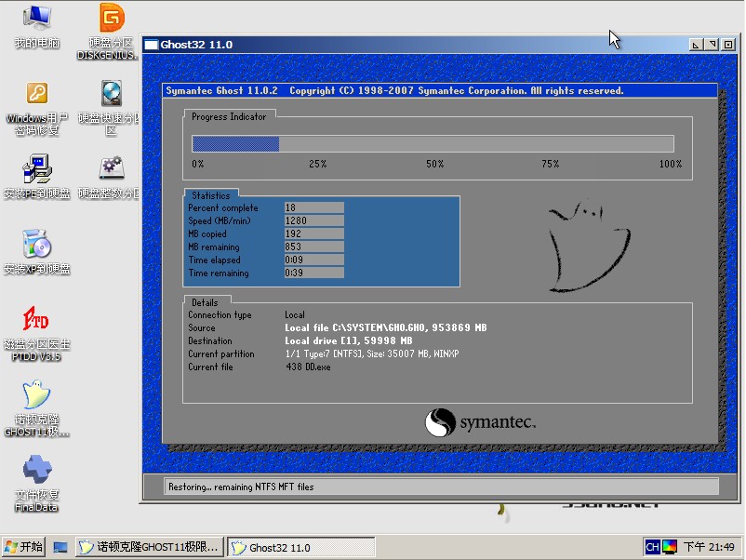The image size is (746, 560).
Task: Click the Ghost32 window title bar icon
Action: click(152, 45)
